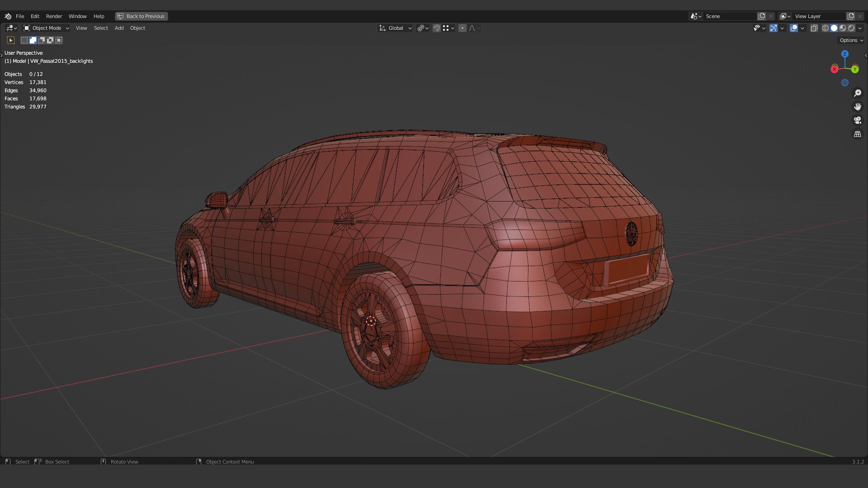This screenshot has width=868, height=488.
Task: Choose Set a new selection mode
Action: tap(24, 40)
